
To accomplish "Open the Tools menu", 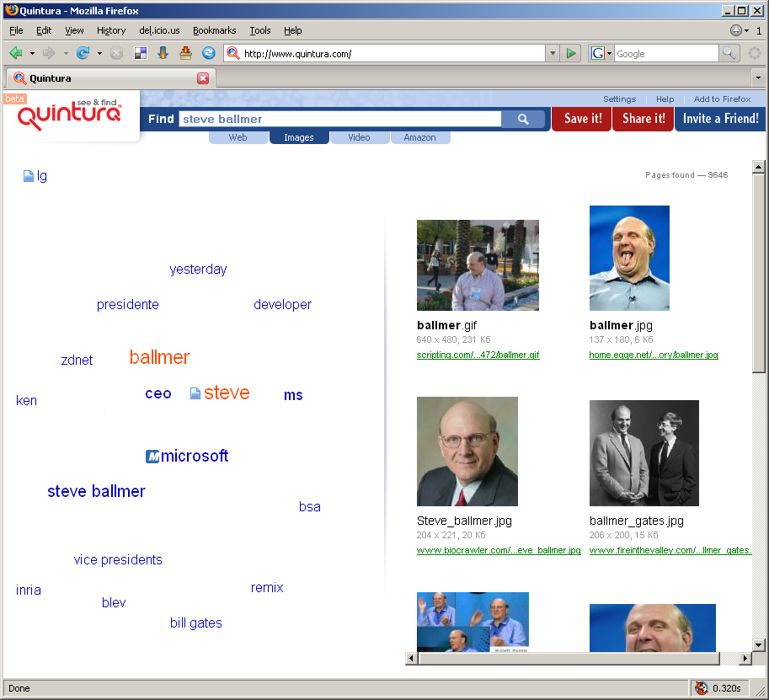I will pyautogui.click(x=260, y=30).
